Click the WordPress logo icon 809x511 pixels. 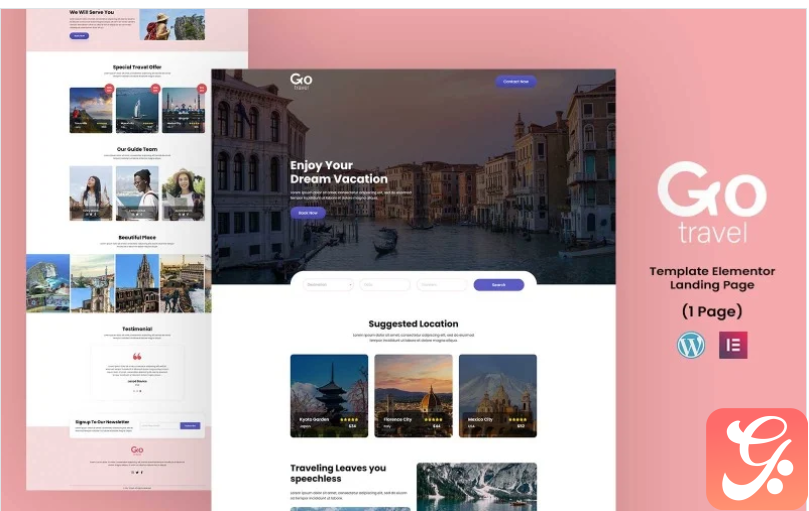pos(691,345)
